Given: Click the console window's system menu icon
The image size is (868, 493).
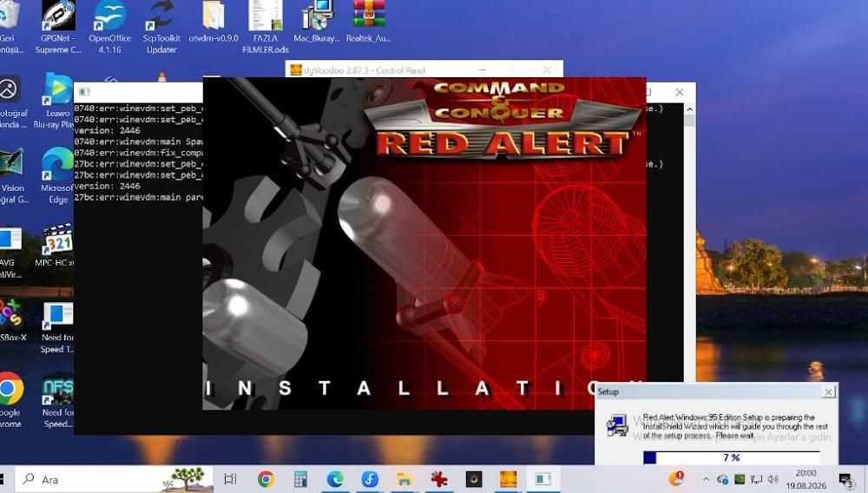Looking at the screenshot, I should pyautogui.click(x=85, y=92).
